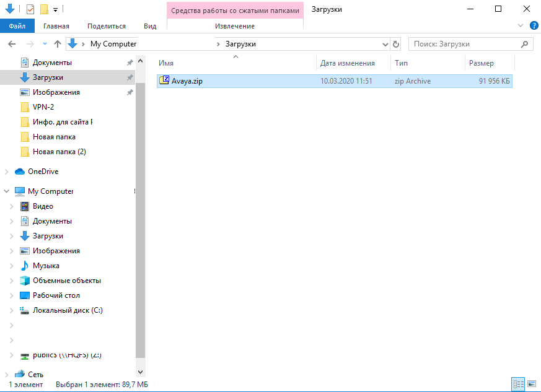Switch to the Поделиться ribbon tab
541x392 pixels.
pyautogui.click(x=106, y=26)
